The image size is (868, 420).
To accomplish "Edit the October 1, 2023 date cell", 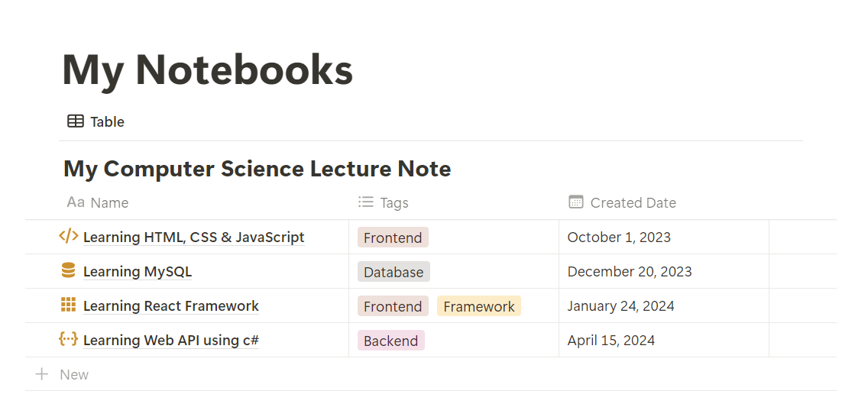I will pos(619,237).
